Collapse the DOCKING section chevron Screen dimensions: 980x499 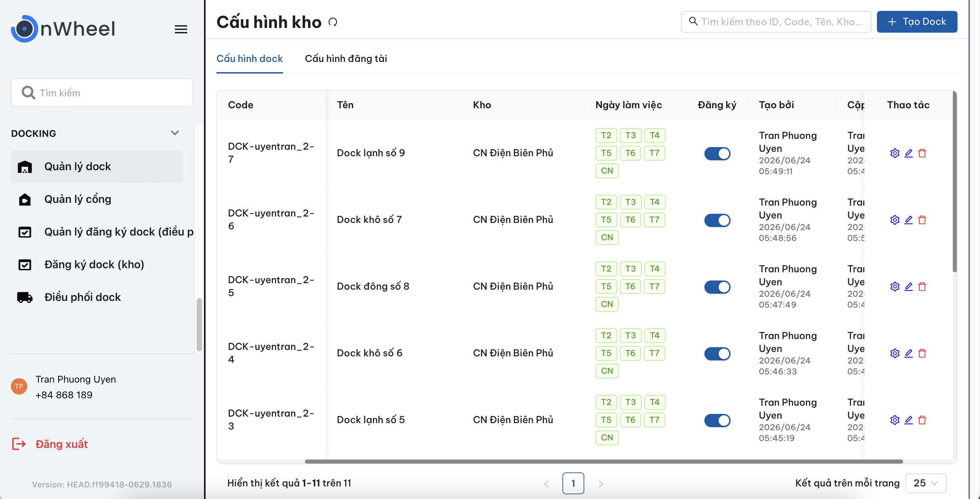click(175, 133)
